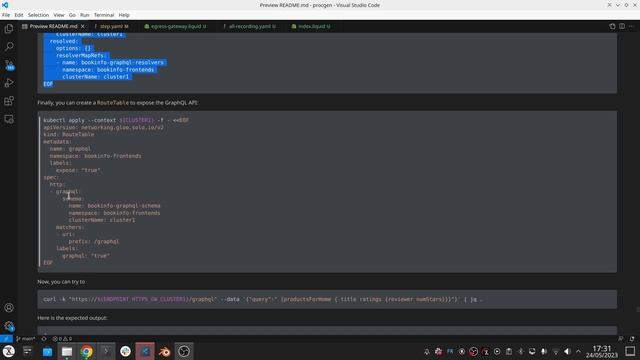
Task: Click the volume icon in the system tray
Action: click(x=567, y=351)
